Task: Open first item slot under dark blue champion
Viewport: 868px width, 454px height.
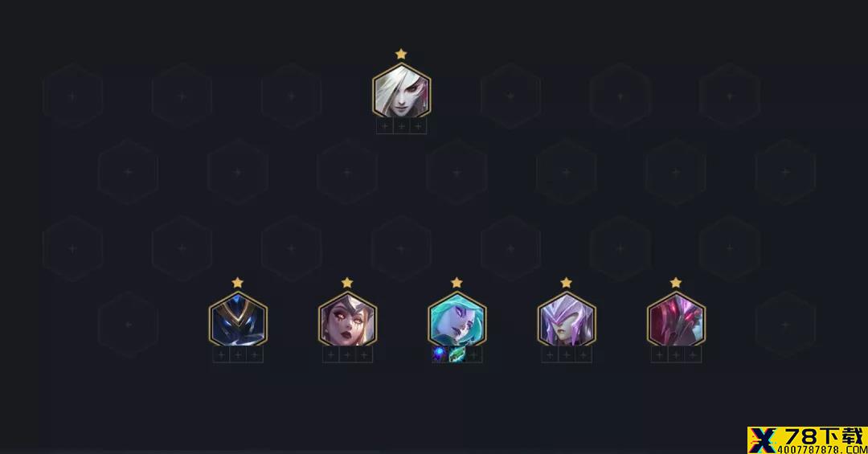Action: tap(222, 355)
